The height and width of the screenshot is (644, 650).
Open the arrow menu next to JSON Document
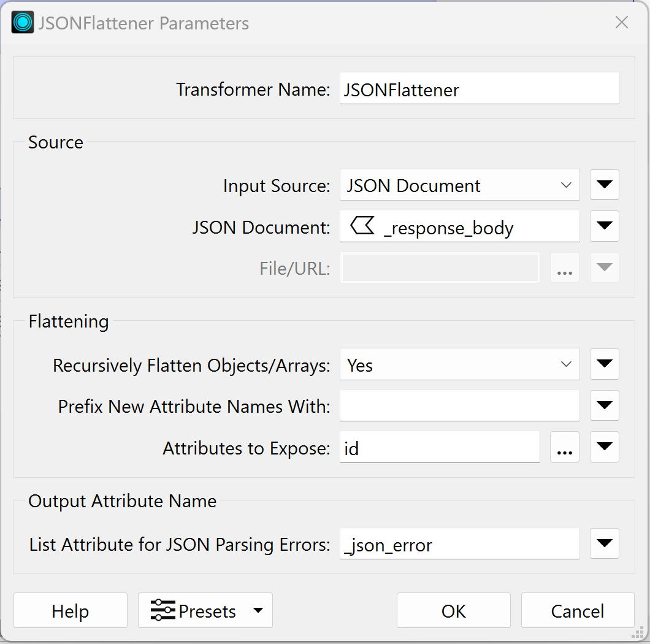(604, 226)
